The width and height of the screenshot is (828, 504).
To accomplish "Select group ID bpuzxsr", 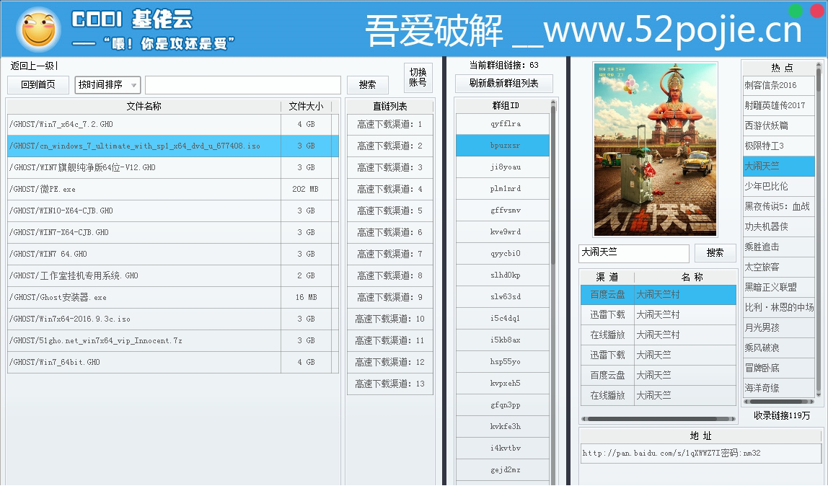I will point(503,146).
